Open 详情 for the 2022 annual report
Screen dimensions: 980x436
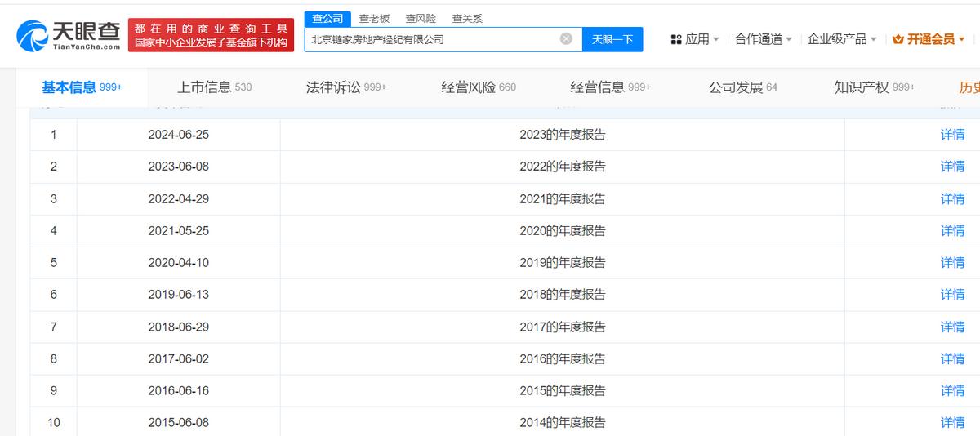(952, 167)
